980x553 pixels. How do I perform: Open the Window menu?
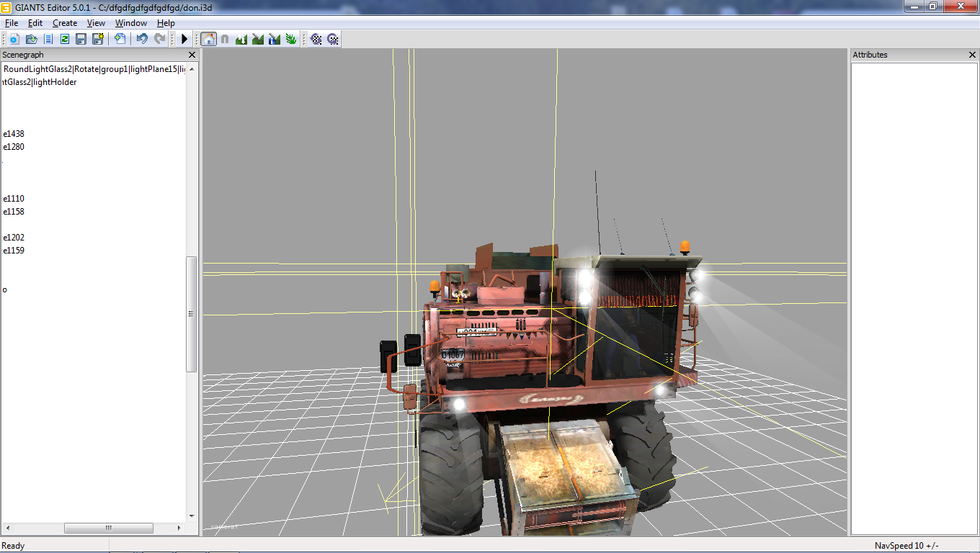[x=131, y=23]
